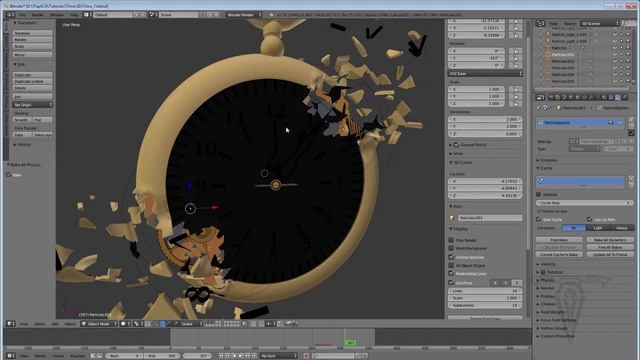Click the properties editor type icon

tap(540, 98)
